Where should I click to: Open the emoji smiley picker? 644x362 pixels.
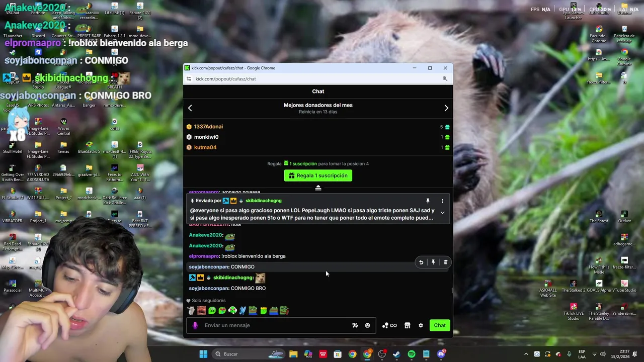tap(368, 325)
